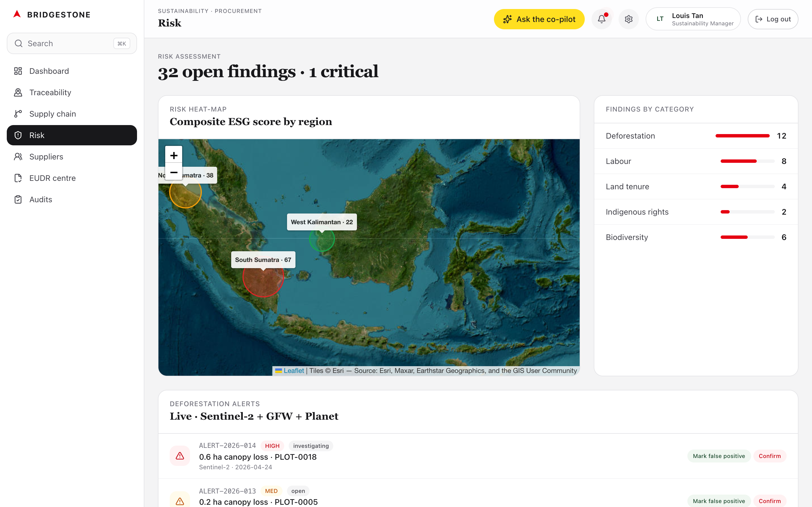
Task: Log out of the account
Action: (773, 19)
